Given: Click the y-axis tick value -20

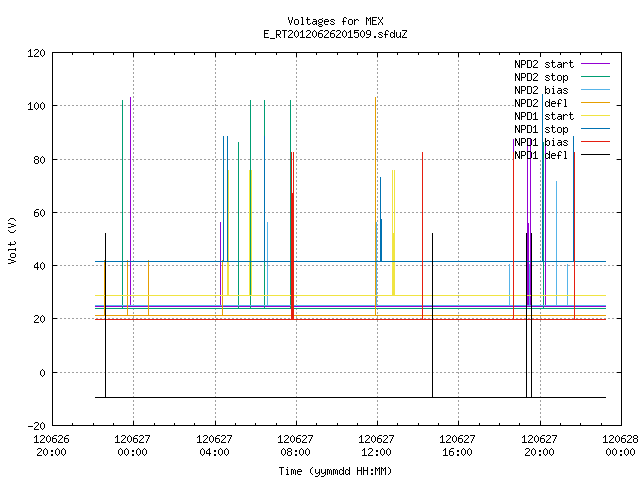Looking at the screenshot, I should [x=36, y=426].
